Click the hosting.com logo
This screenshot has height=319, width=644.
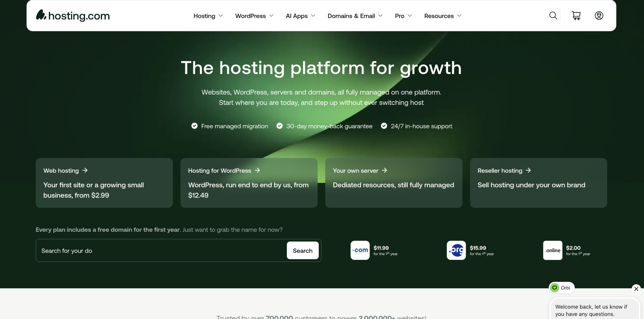pyautogui.click(x=73, y=16)
